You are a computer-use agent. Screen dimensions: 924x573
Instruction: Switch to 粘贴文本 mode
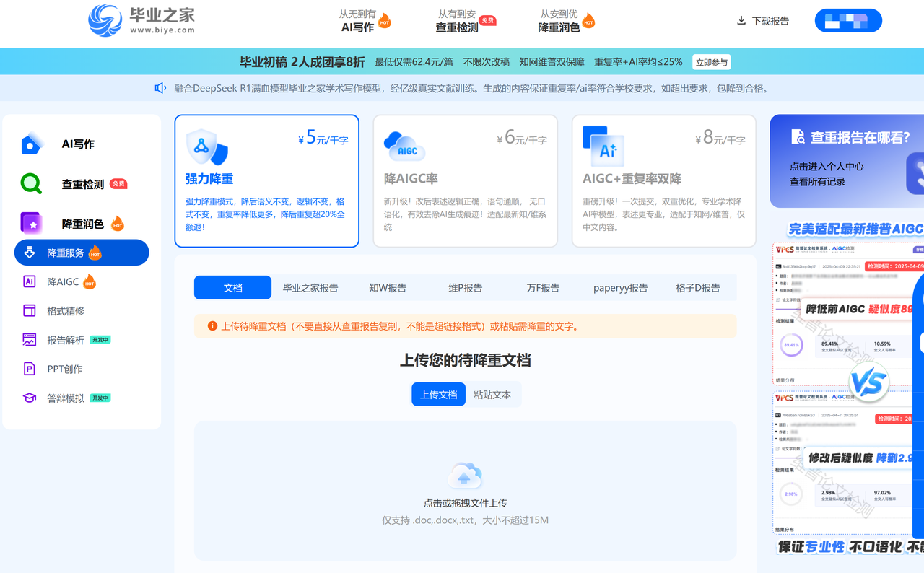(x=492, y=395)
